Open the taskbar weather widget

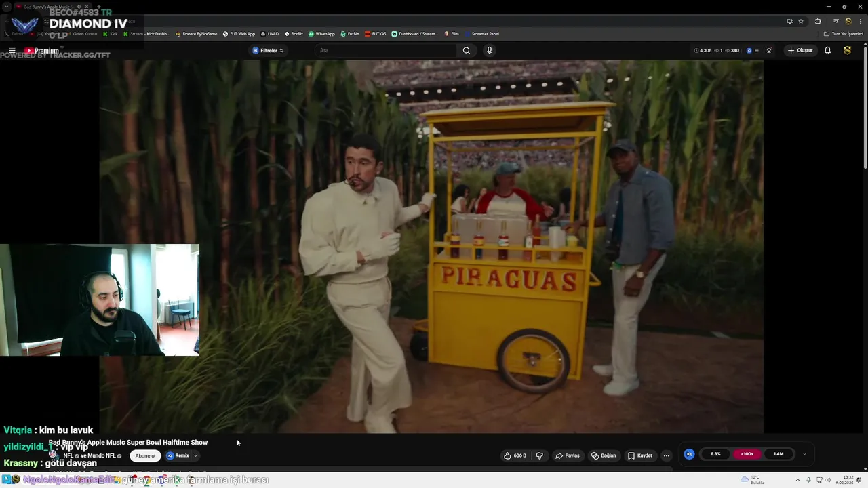(753, 480)
